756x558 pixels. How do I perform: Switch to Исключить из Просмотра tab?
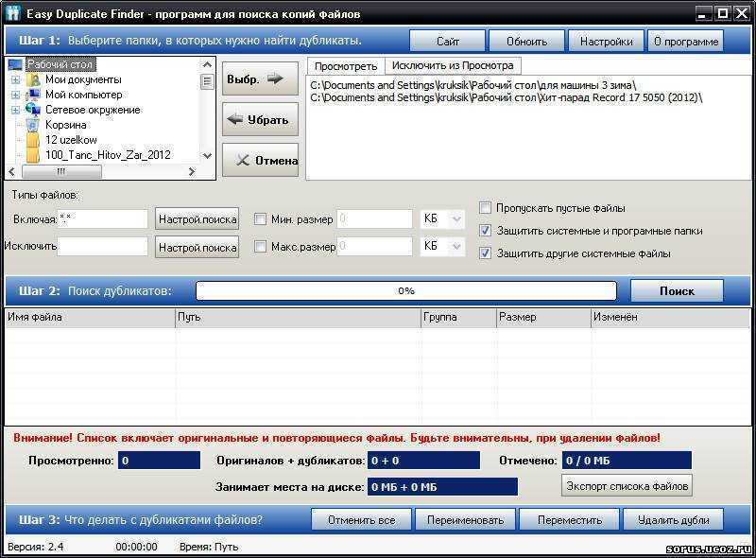click(453, 65)
